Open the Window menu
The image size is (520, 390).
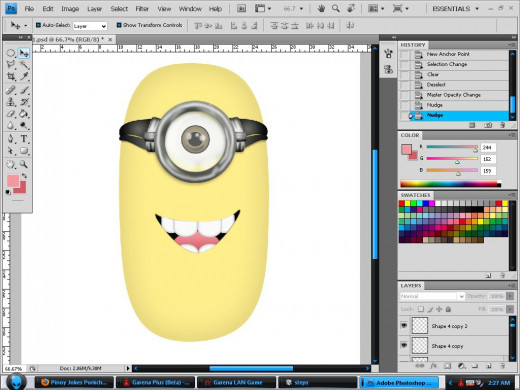tap(190, 9)
